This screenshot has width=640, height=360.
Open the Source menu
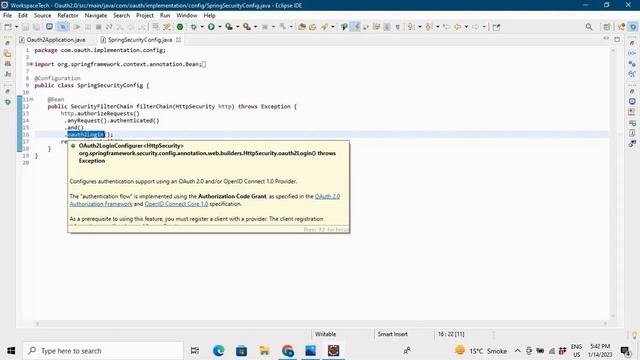(42, 16)
